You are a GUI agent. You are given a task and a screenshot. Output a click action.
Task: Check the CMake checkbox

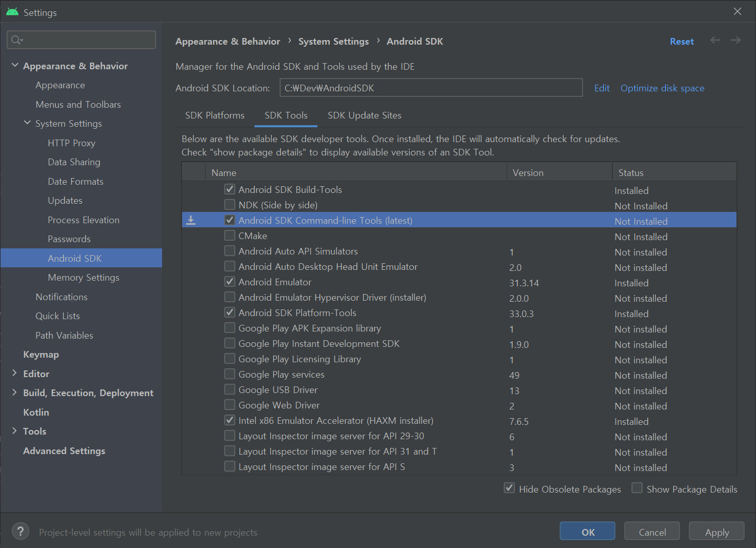click(230, 236)
